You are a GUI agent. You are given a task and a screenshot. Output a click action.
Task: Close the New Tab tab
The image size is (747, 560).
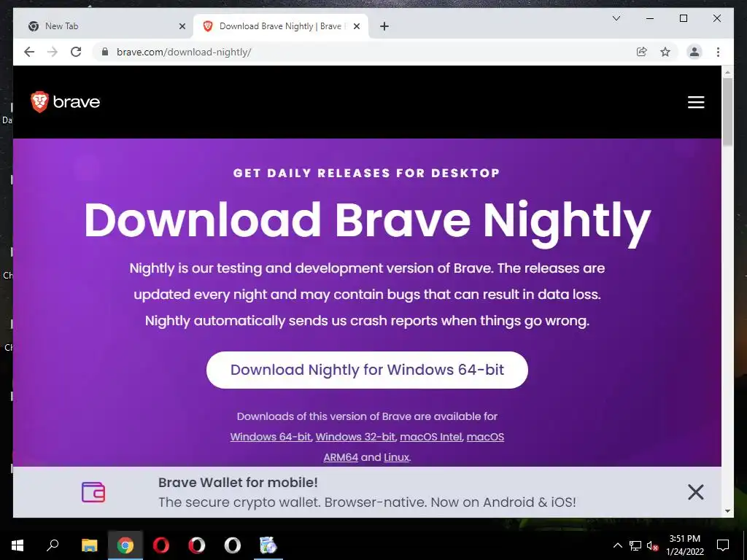click(x=182, y=26)
